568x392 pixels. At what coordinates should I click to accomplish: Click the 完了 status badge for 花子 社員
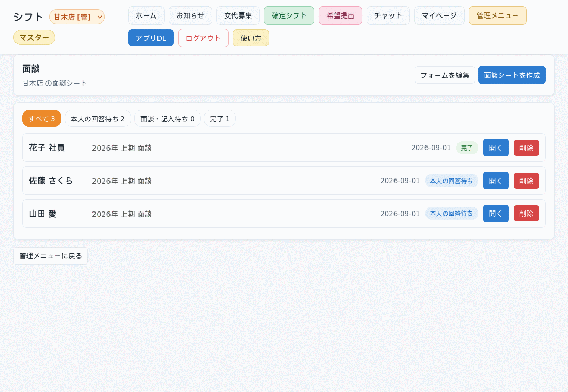tap(467, 148)
